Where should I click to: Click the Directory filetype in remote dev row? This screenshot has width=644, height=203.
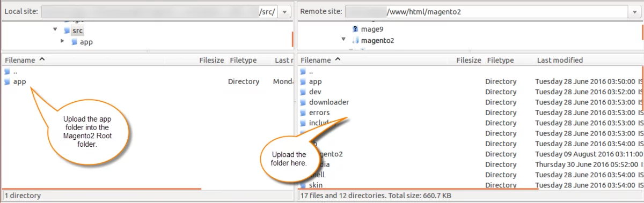click(x=501, y=92)
